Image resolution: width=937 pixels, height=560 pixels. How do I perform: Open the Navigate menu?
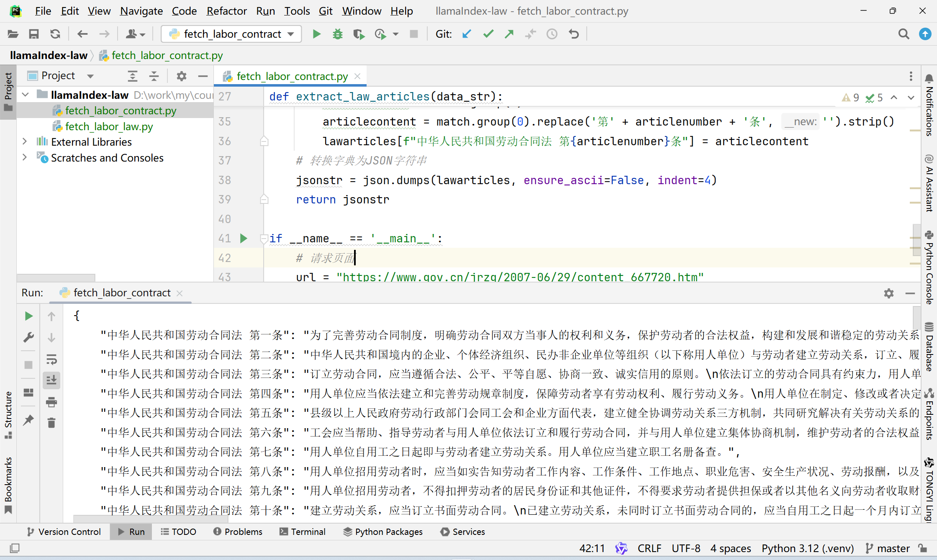pos(141,11)
